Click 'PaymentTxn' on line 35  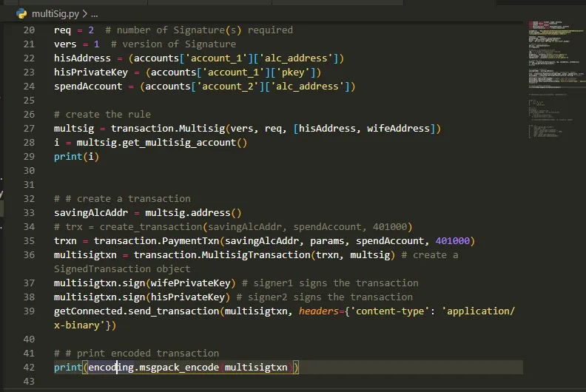(191, 241)
